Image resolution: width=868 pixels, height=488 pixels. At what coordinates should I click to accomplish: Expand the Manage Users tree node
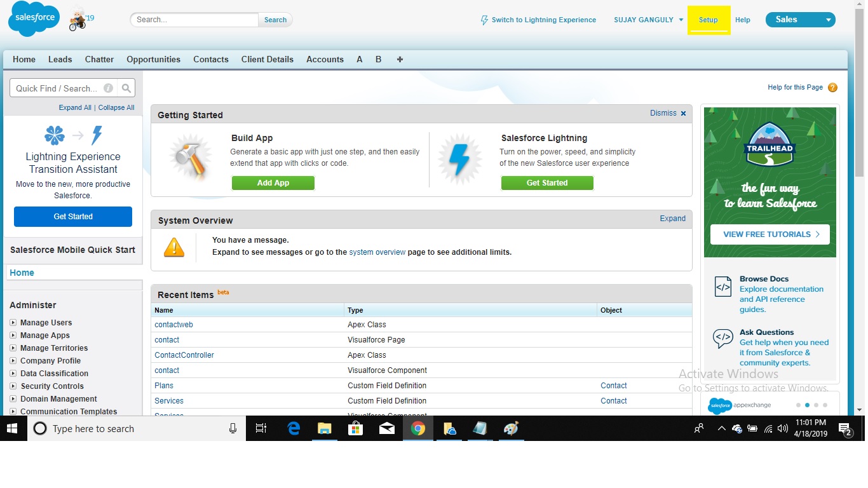point(13,323)
